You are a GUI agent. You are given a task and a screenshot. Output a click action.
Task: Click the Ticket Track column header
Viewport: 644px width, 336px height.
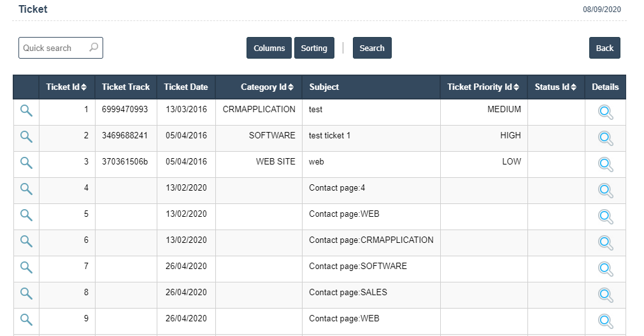click(x=125, y=87)
